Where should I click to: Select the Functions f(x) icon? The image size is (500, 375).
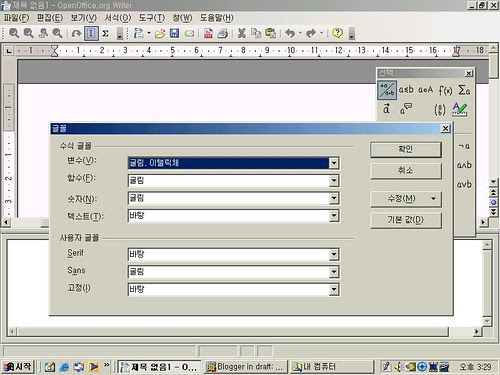click(x=445, y=90)
